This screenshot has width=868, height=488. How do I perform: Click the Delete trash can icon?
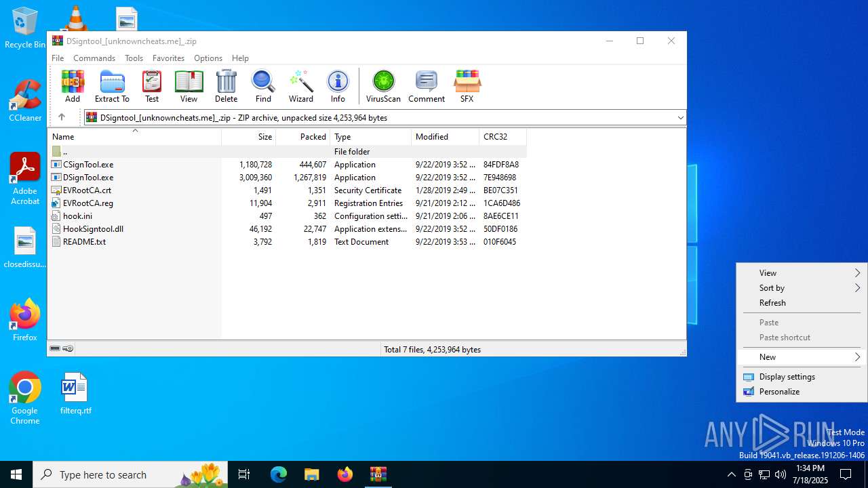coord(226,86)
